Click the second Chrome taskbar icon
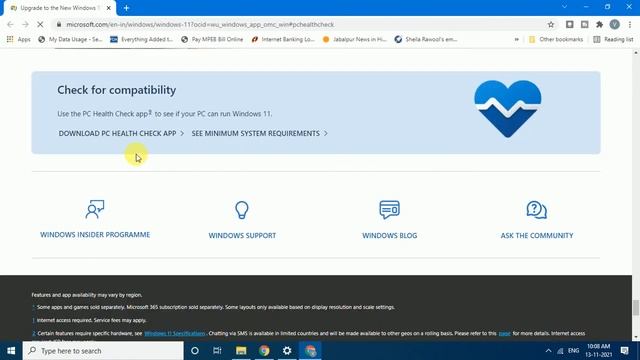The width and height of the screenshot is (640, 360). click(x=310, y=351)
